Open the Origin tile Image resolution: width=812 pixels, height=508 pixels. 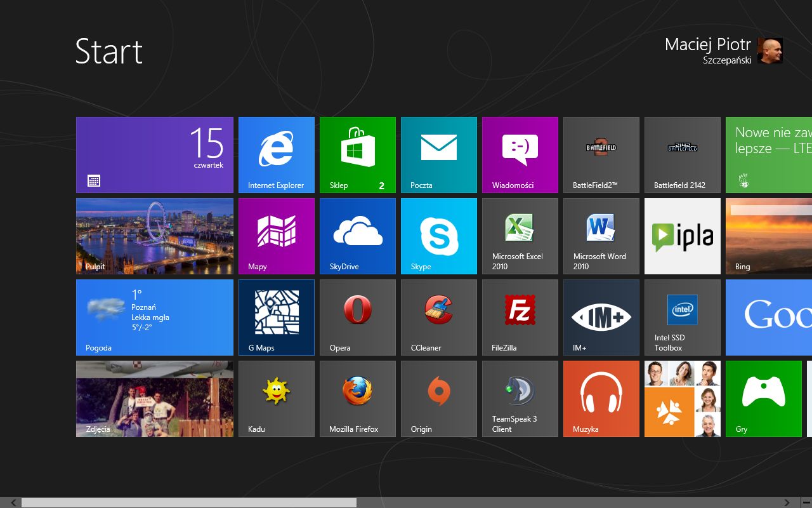[439, 399]
